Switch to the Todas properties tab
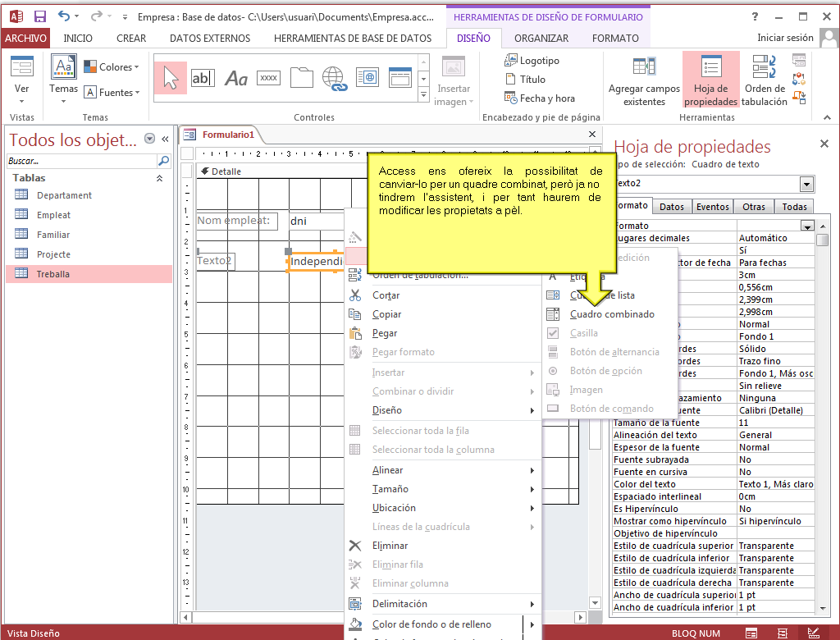The height and width of the screenshot is (640, 840). pyautogui.click(x=794, y=207)
